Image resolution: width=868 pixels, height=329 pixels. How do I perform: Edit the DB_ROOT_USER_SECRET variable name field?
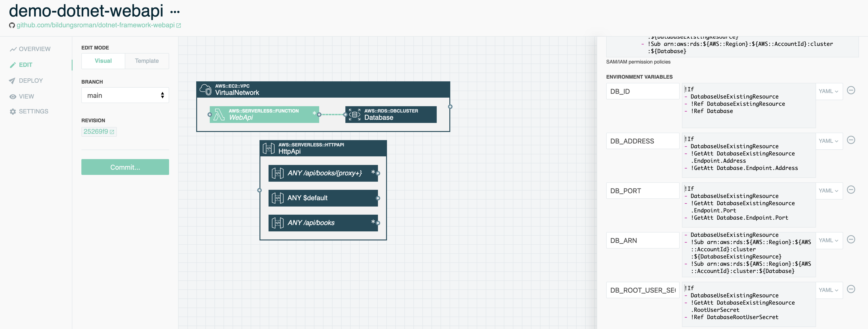(643, 290)
